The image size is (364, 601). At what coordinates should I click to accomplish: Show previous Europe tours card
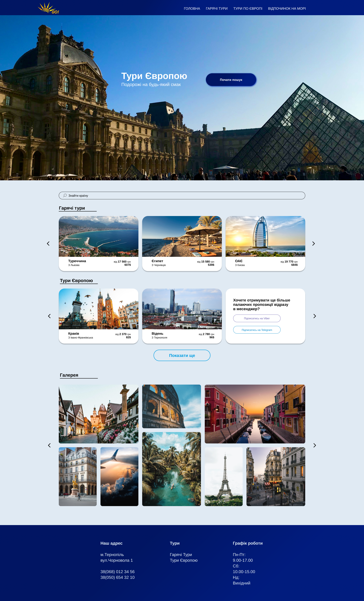point(49,316)
